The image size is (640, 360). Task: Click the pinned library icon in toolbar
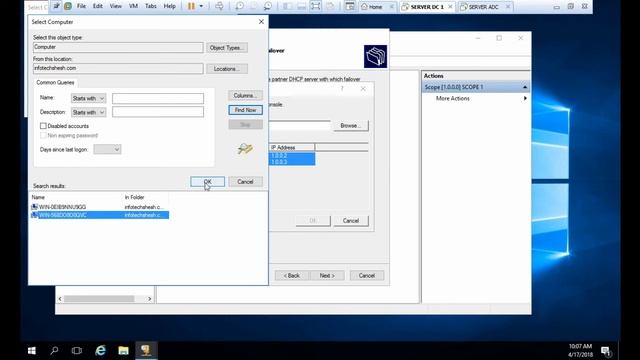(56, 6)
